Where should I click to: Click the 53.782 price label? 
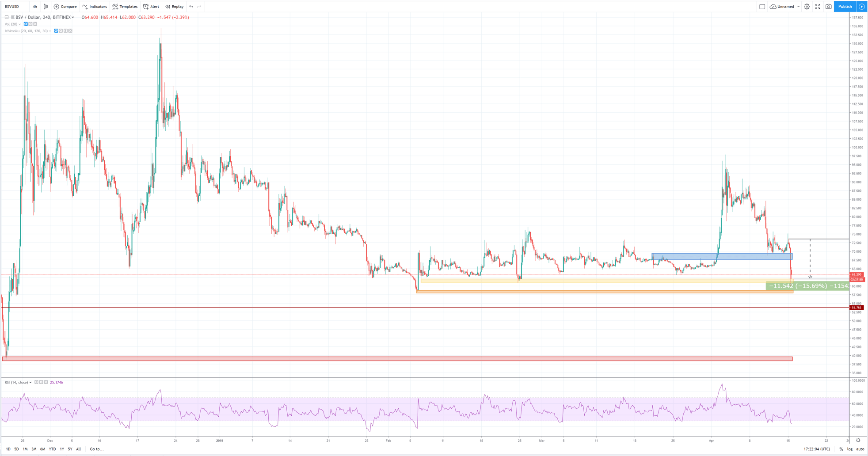pyautogui.click(x=857, y=308)
